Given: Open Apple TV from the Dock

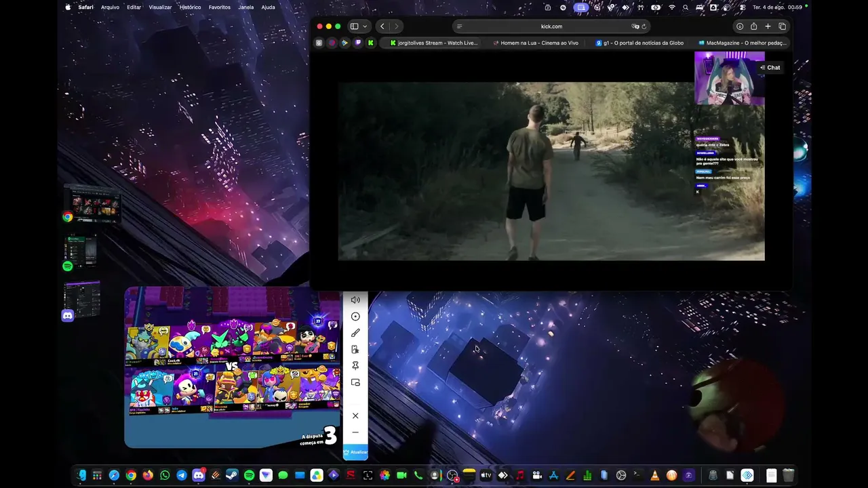Looking at the screenshot, I should [x=486, y=475].
